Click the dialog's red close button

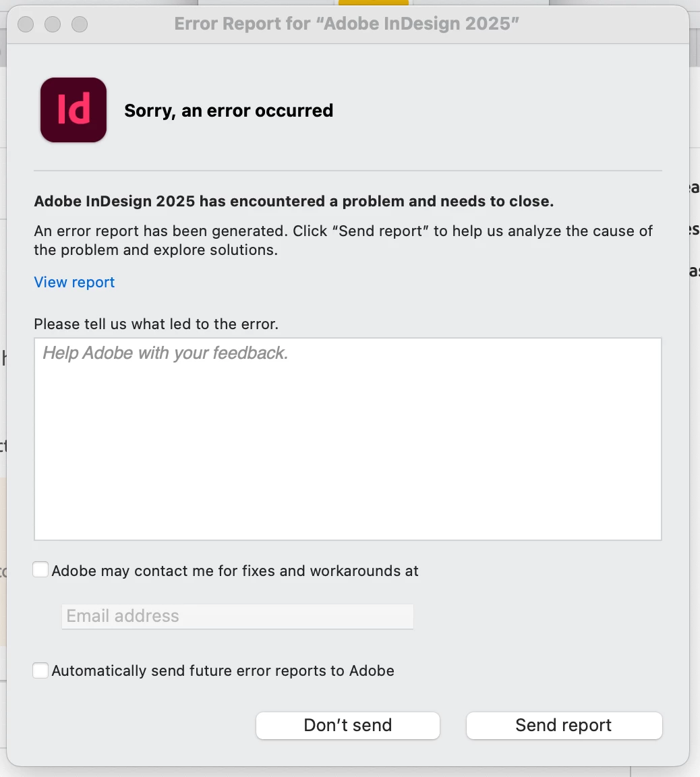(x=26, y=24)
